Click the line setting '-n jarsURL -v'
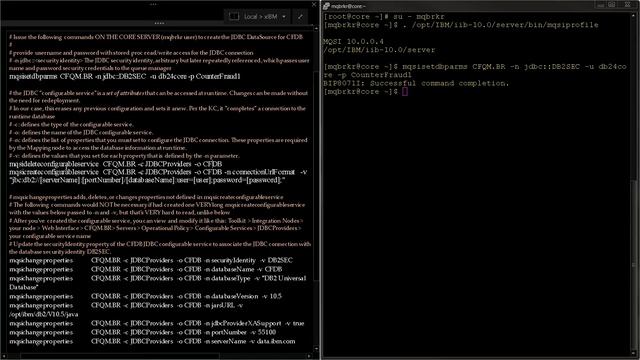Image resolution: width=640 pixels, height=360 pixels. pyautogui.click(x=126, y=305)
